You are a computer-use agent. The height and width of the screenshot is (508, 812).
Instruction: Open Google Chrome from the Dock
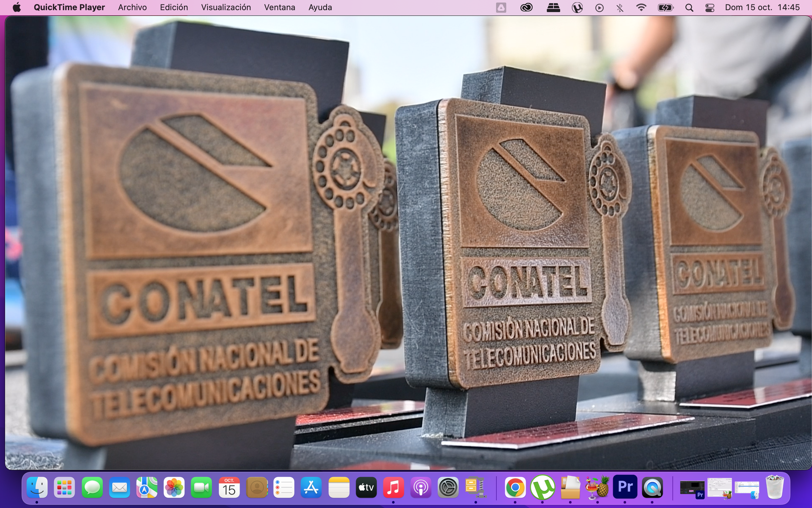(x=515, y=487)
